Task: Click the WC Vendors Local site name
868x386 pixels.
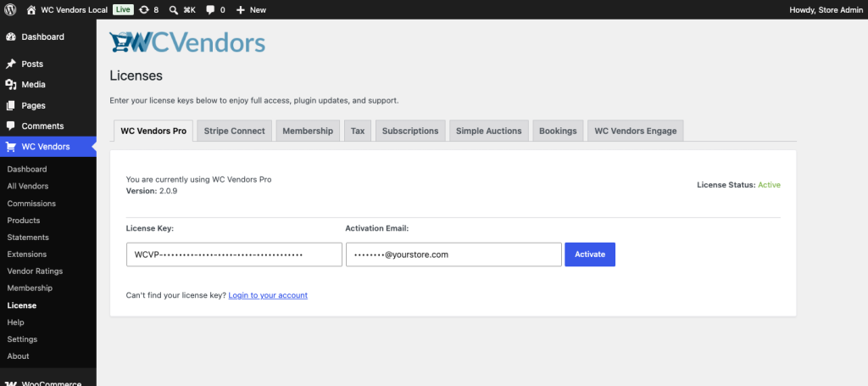Action: 75,9
